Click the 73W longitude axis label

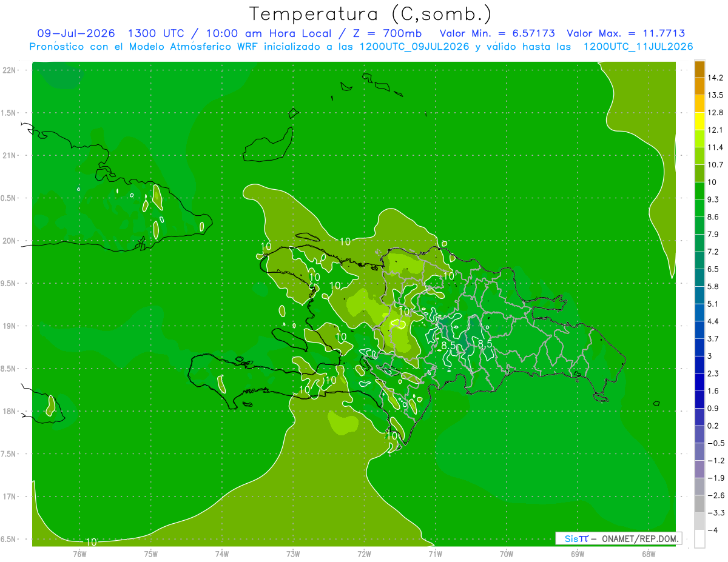tap(293, 554)
